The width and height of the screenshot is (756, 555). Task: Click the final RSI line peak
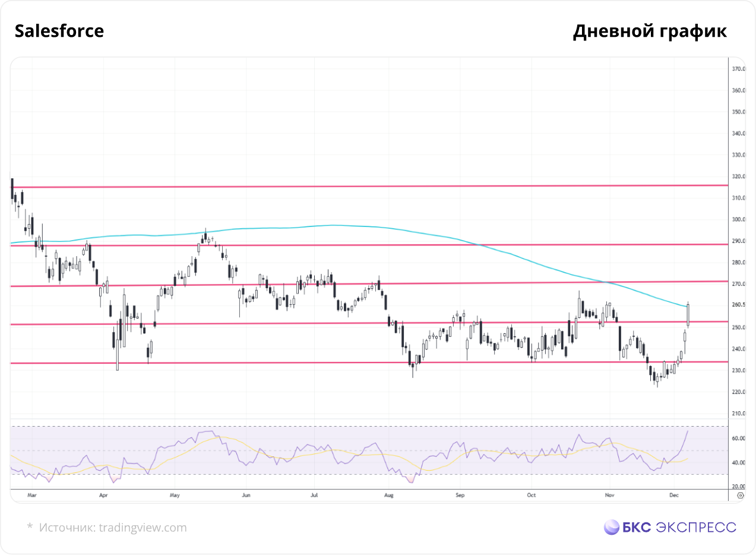tap(688, 431)
